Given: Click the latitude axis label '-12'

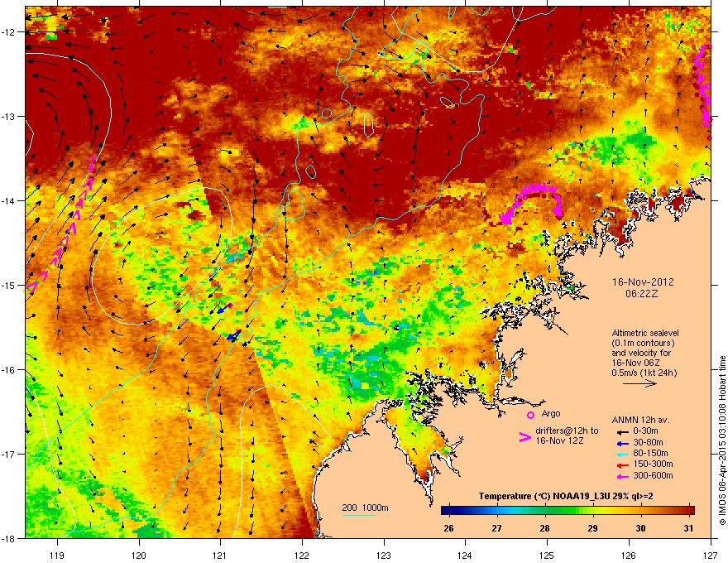Looking at the screenshot, I should (8, 32).
